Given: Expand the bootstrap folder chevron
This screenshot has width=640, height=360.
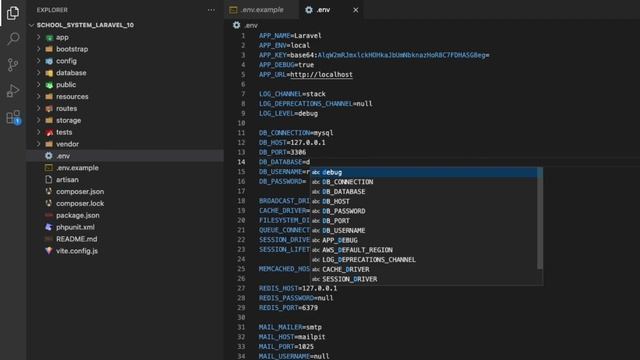Looking at the screenshot, I should [x=39, y=49].
